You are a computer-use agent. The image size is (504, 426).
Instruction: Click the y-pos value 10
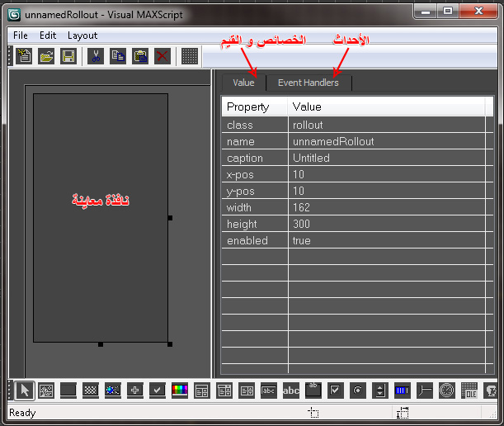386,191
